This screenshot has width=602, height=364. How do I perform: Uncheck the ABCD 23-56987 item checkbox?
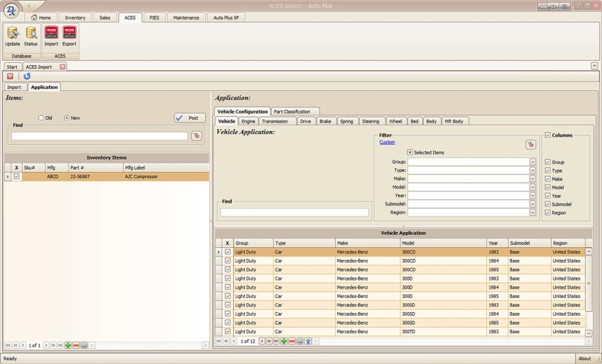(x=16, y=177)
